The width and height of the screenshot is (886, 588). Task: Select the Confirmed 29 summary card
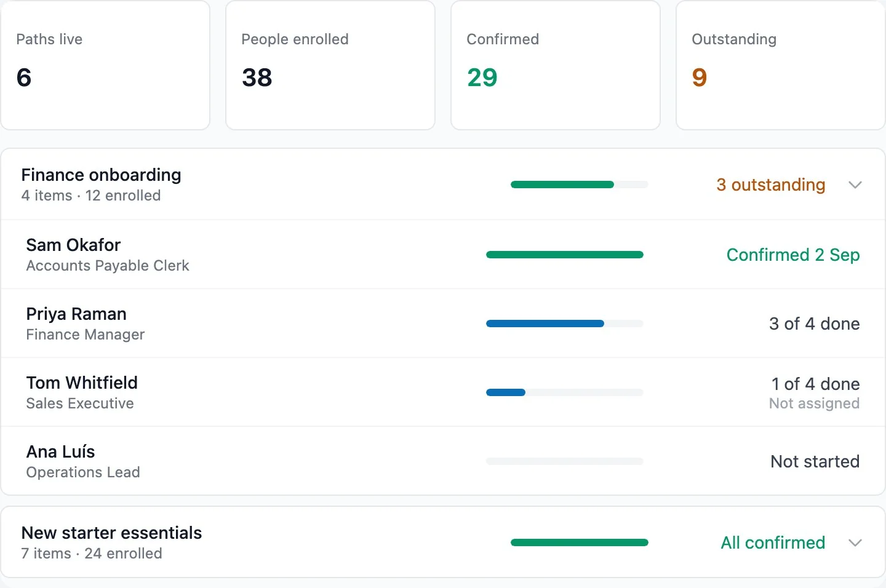pyautogui.click(x=556, y=65)
